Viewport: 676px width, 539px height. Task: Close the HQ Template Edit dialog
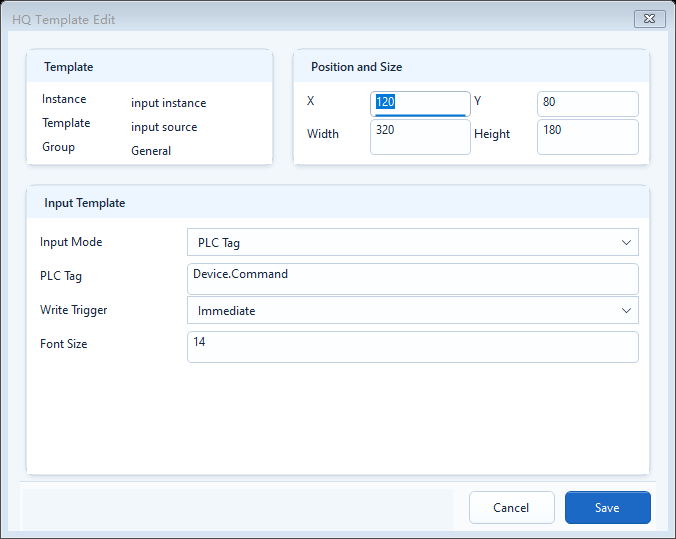[649, 19]
